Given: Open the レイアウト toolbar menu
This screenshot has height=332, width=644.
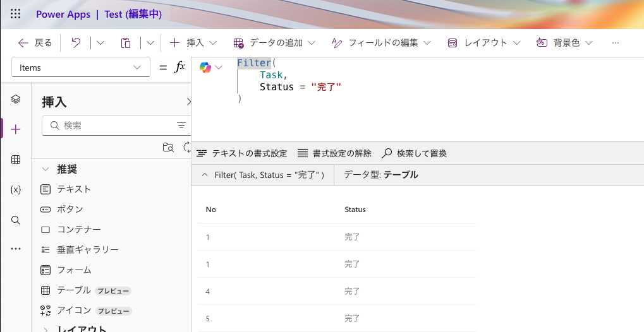Looking at the screenshot, I should pyautogui.click(x=484, y=43).
